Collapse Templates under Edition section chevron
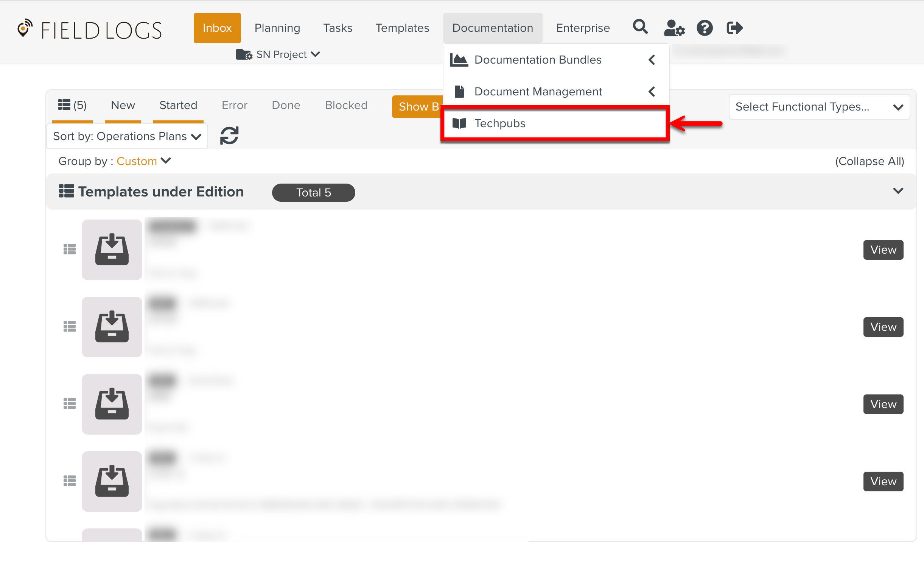Viewport: 924px width, 561px height. click(898, 191)
